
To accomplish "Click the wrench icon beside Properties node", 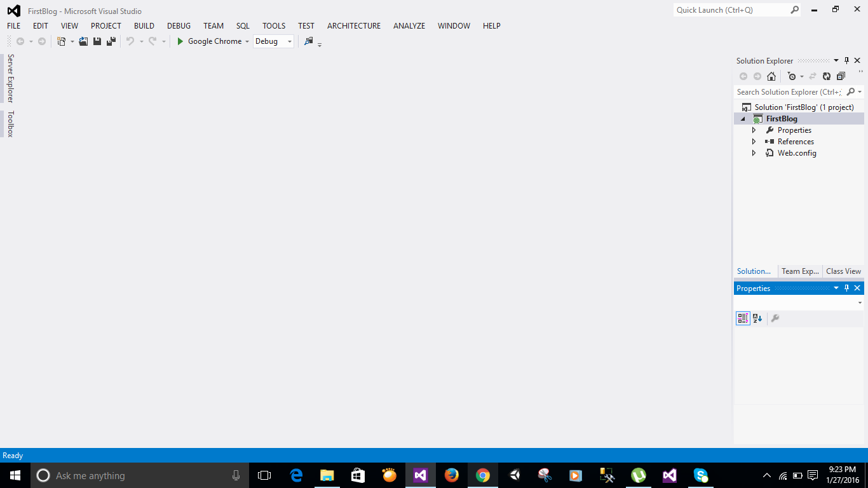I will coord(770,130).
